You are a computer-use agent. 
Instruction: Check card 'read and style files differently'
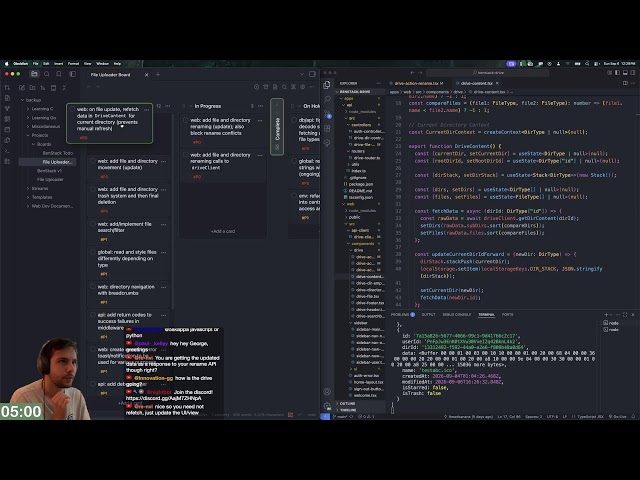93,252
